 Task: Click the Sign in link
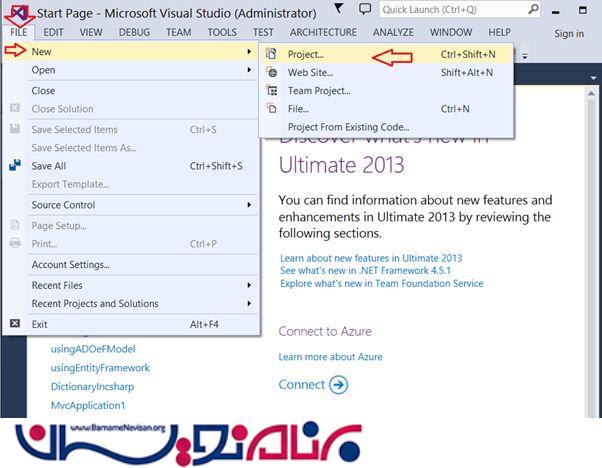(569, 34)
